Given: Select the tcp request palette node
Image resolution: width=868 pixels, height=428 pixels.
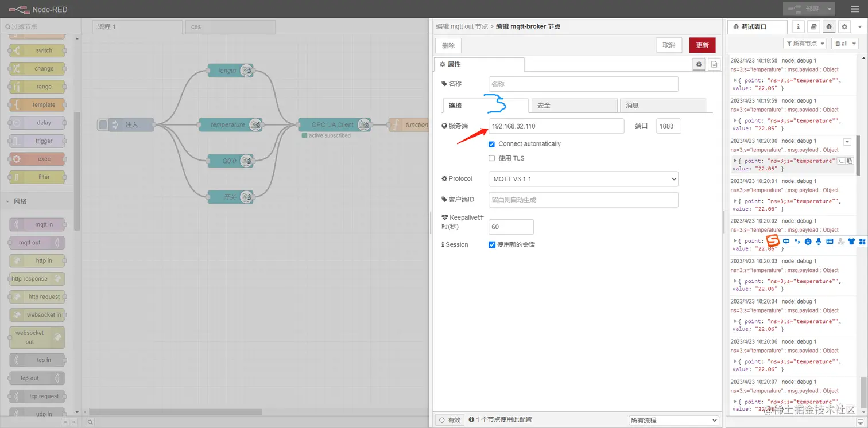Looking at the screenshot, I should (37, 396).
